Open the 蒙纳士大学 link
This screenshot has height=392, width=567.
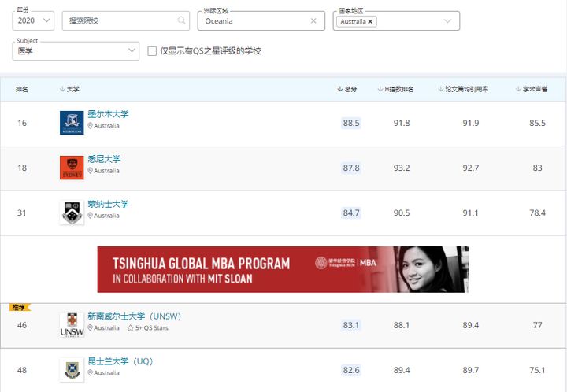[x=108, y=204]
